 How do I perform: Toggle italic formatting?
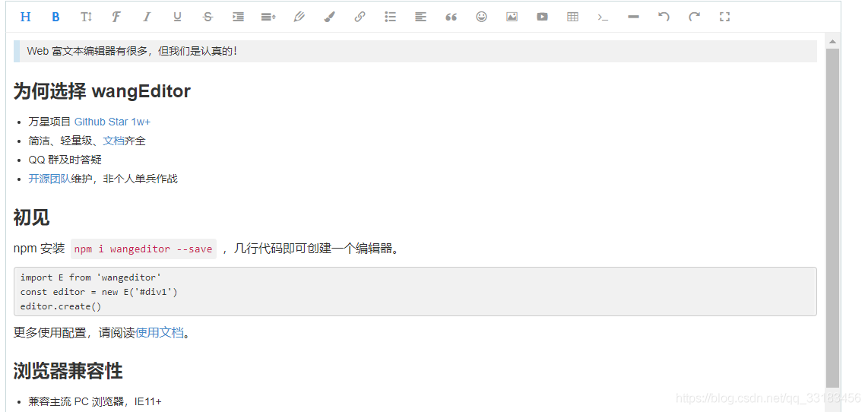pyautogui.click(x=147, y=17)
